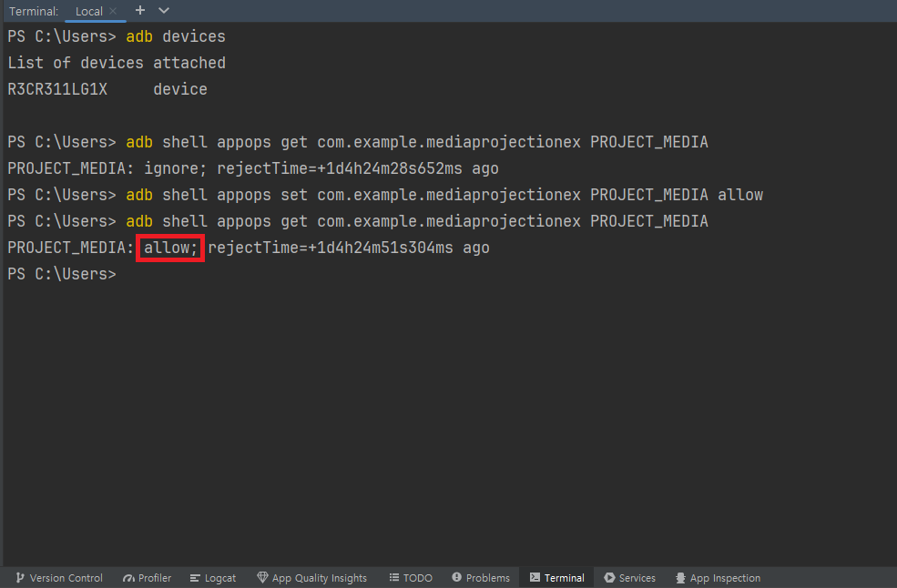Open the Problems view
This screenshot has width=897, height=588.
480,577
